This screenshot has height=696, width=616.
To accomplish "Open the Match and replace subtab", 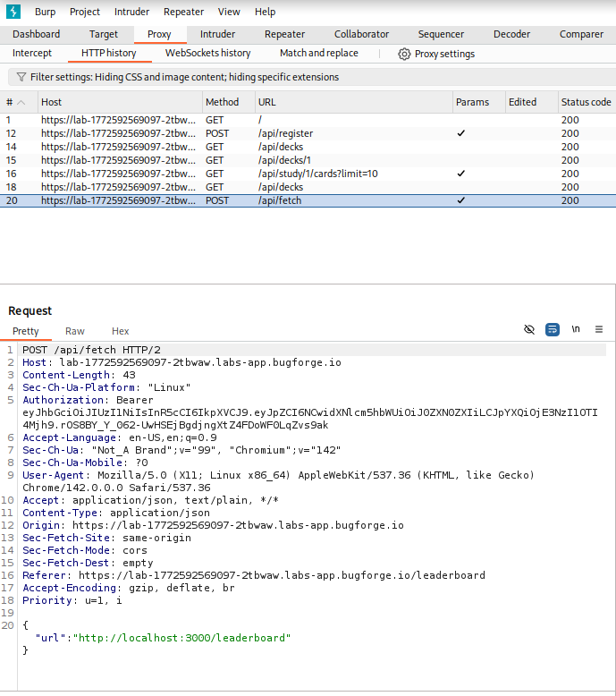I will click(318, 54).
